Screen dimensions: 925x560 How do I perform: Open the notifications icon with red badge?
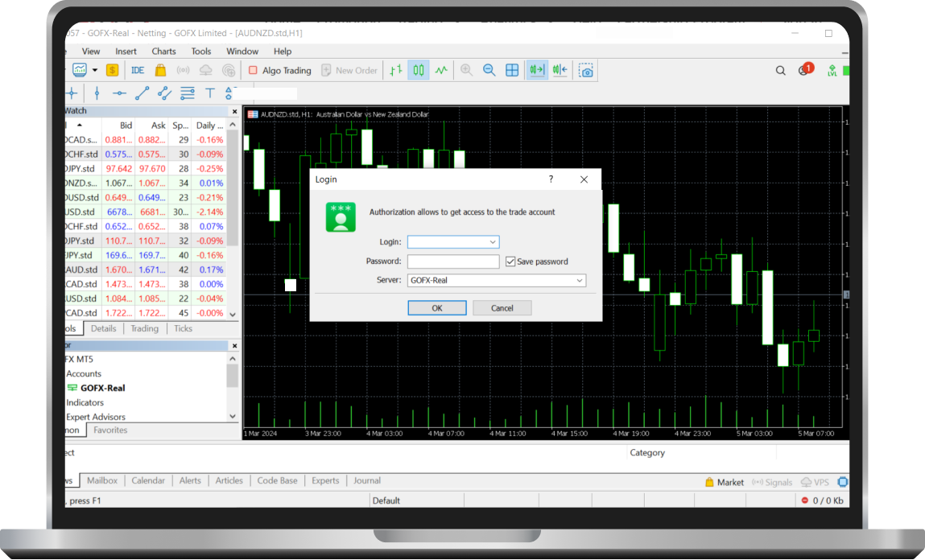click(x=805, y=69)
